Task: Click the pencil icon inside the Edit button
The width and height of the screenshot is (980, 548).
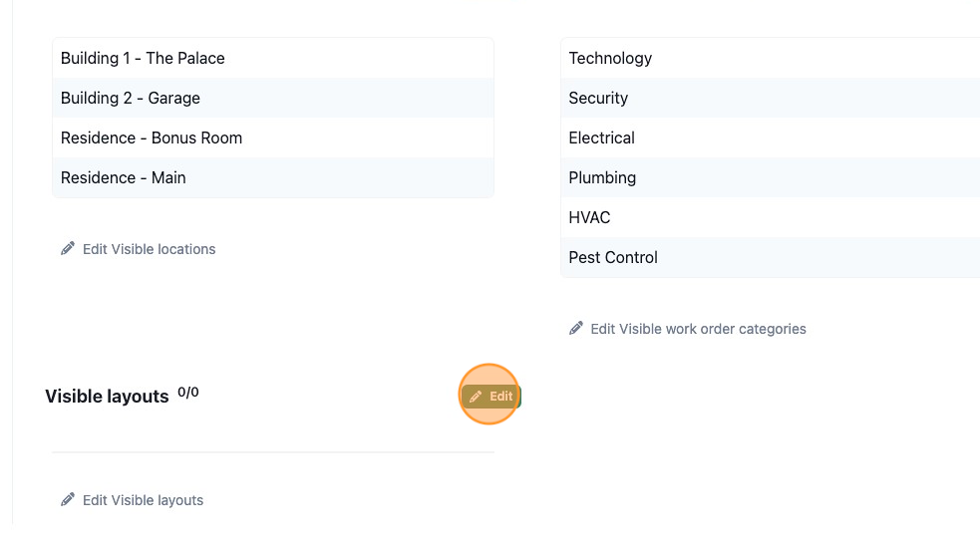Action: (x=476, y=397)
